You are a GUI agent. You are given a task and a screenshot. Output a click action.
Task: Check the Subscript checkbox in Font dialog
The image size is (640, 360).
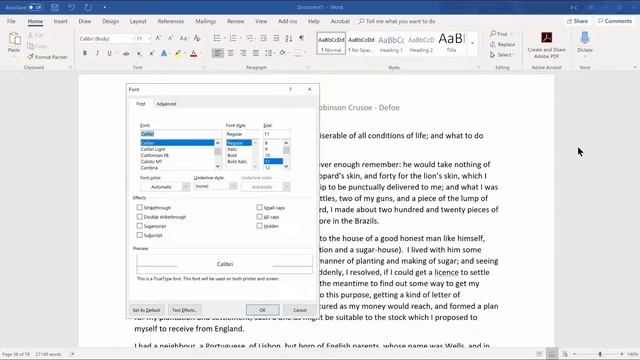pyautogui.click(x=140, y=235)
